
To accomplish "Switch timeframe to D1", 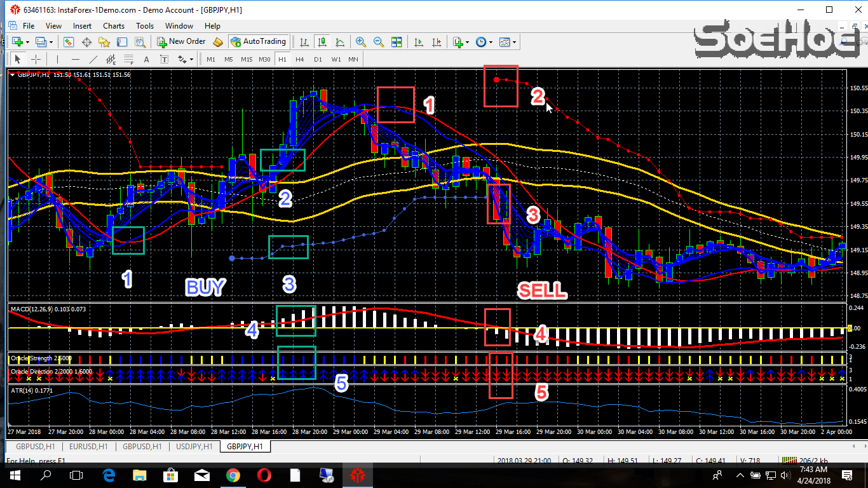I will coord(318,58).
